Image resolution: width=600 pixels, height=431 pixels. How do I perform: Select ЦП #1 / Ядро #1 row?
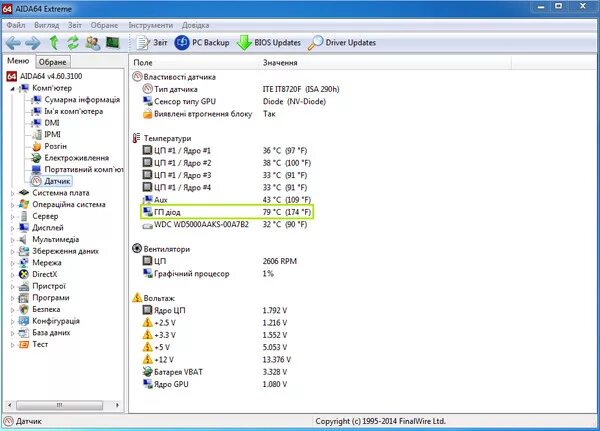tap(225, 150)
